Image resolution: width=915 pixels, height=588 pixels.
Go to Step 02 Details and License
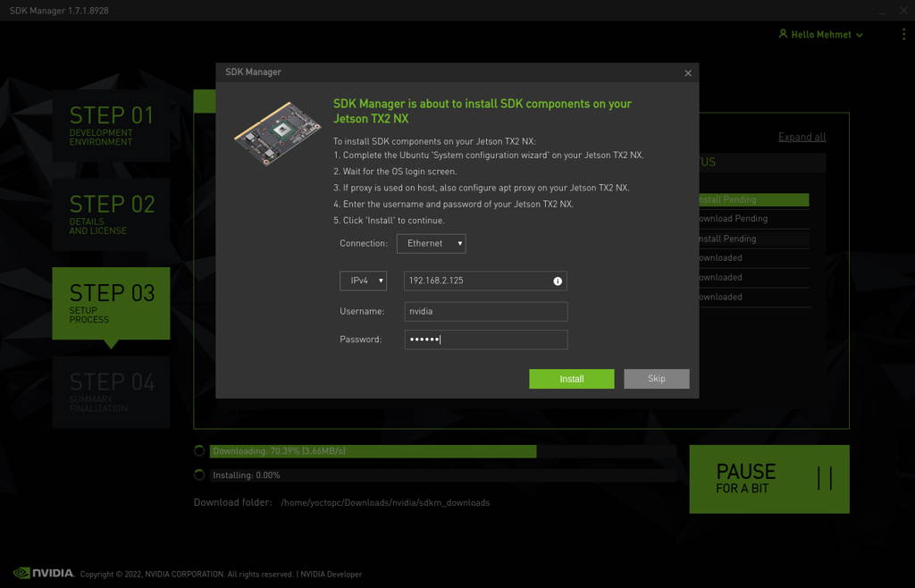pyautogui.click(x=111, y=214)
